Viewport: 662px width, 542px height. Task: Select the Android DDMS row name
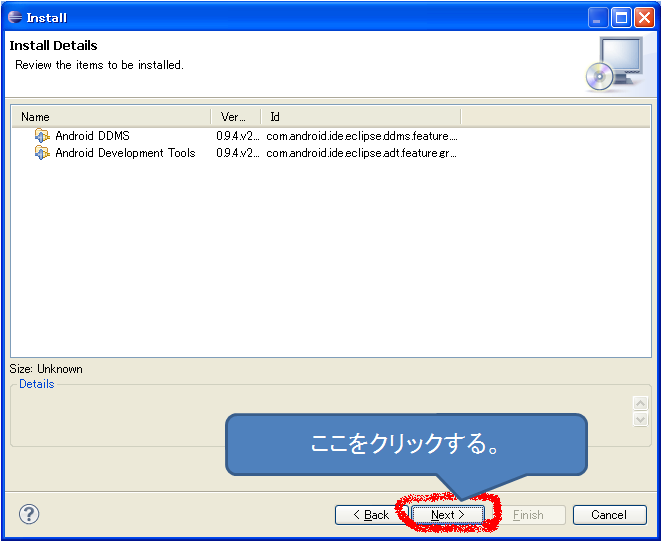pos(92,136)
